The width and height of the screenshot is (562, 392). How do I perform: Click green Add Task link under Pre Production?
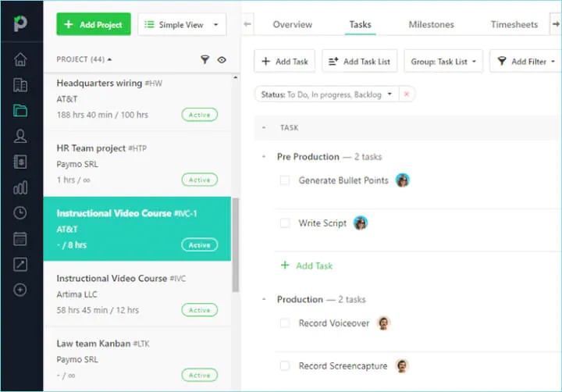[x=307, y=265]
